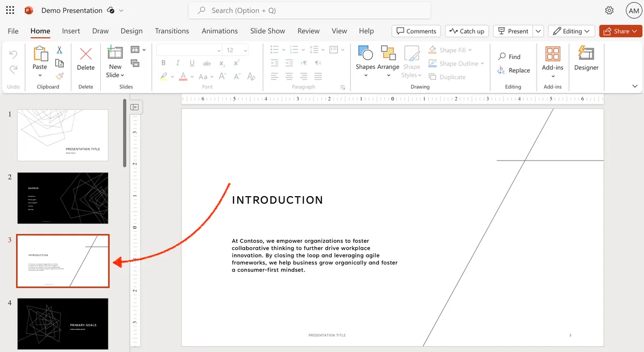Click the Catch up button
Screen dimensions: 644x352
click(x=467, y=31)
